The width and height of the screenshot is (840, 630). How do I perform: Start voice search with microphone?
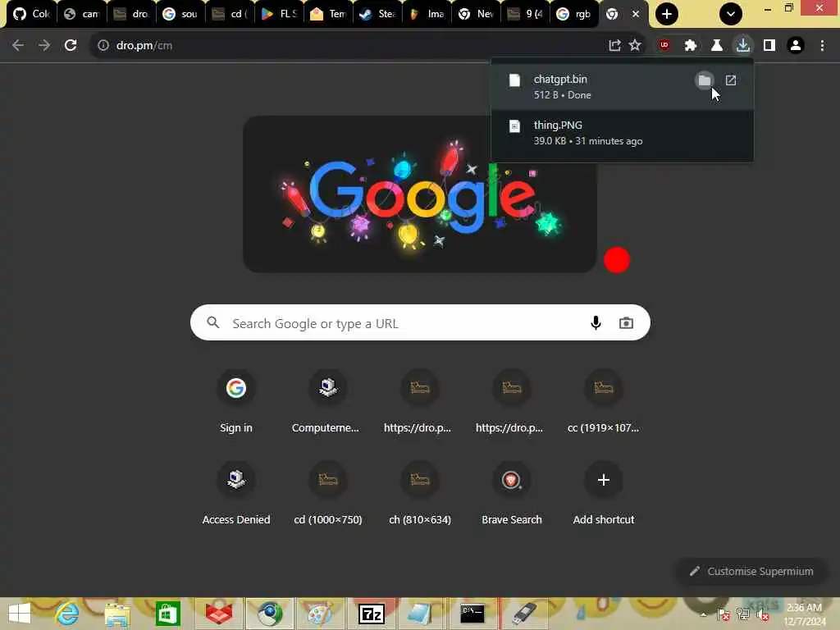596,323
